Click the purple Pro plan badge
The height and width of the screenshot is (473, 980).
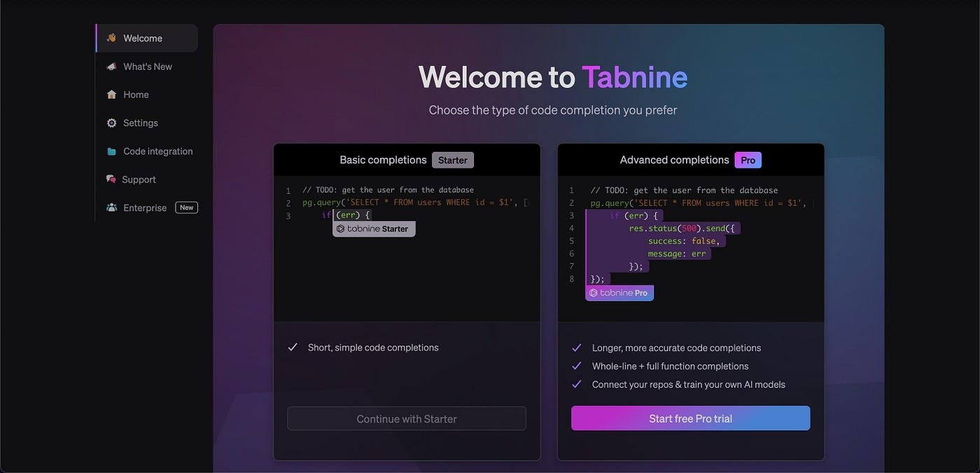pyautogui.click(x=748, y=160)
